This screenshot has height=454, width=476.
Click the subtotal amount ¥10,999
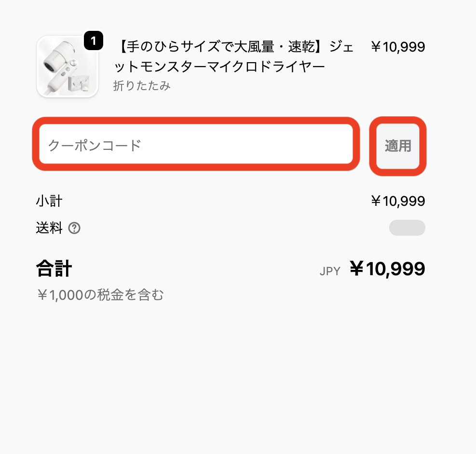coord(398,201)
